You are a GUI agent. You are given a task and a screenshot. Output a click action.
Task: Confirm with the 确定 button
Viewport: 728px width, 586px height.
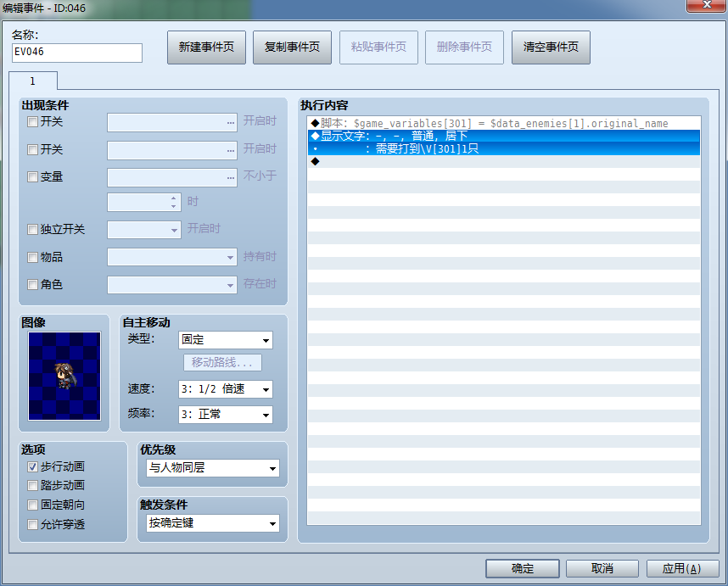pos(523,568)
